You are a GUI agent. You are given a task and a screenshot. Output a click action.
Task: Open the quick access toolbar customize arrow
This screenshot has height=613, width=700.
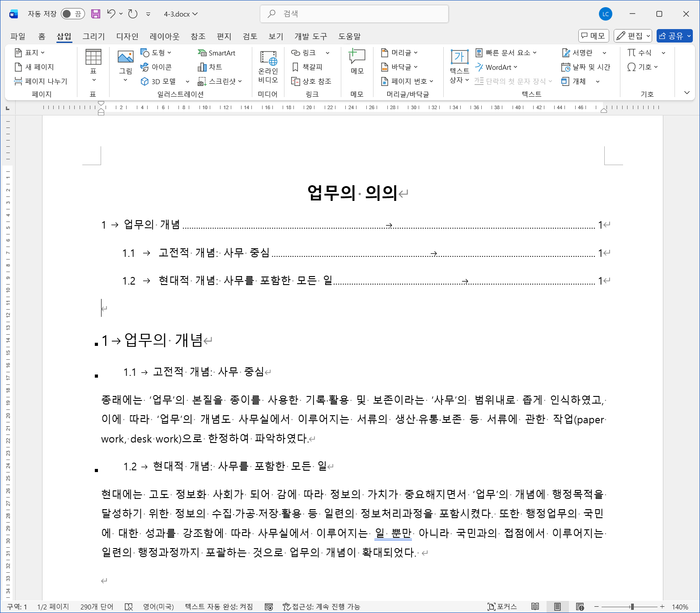[x=148, y=14]
